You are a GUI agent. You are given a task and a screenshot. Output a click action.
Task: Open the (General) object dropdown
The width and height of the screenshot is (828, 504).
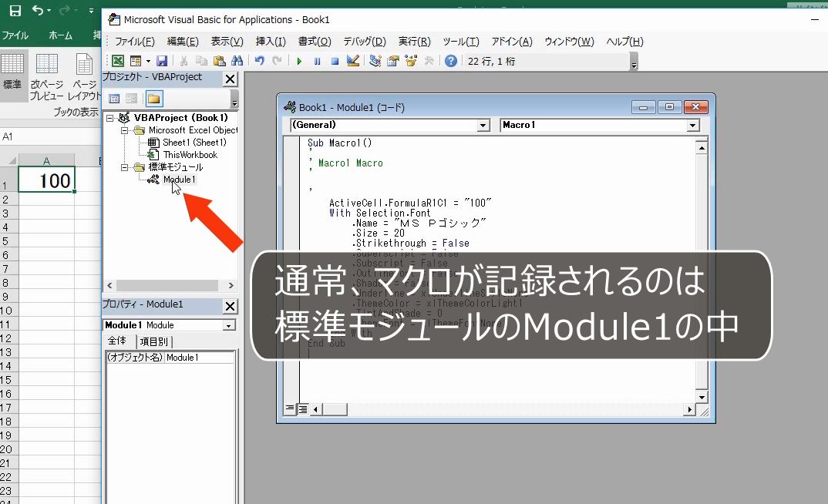483,125
